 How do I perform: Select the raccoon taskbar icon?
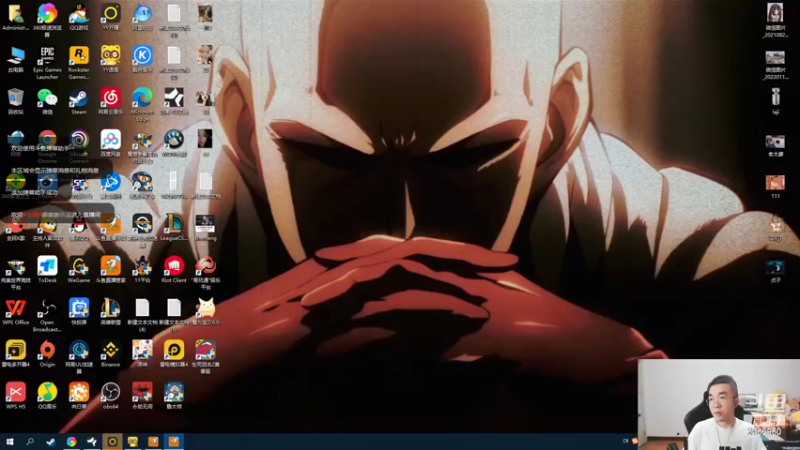pos(133,441)
